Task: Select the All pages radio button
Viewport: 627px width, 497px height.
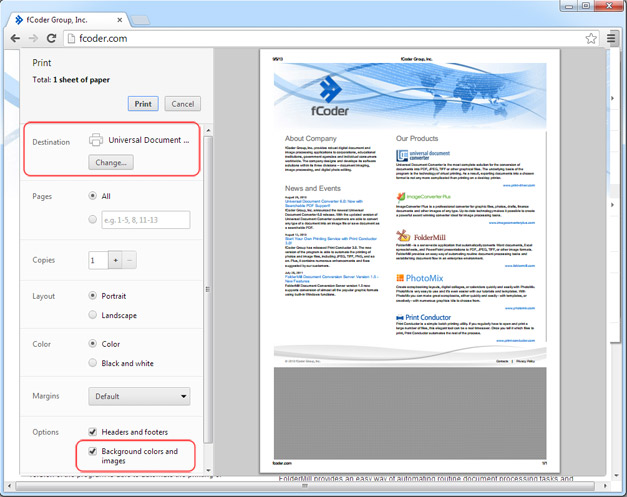Action: 92,196
